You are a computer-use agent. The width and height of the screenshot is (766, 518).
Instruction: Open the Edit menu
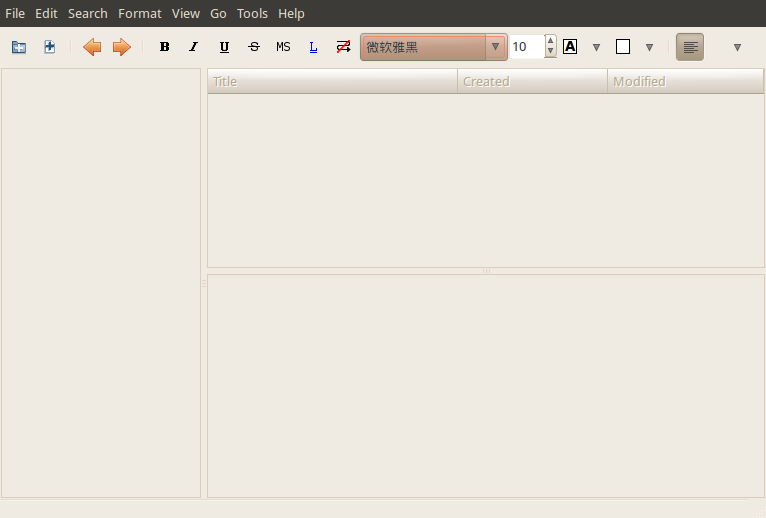tap(46, 13)
